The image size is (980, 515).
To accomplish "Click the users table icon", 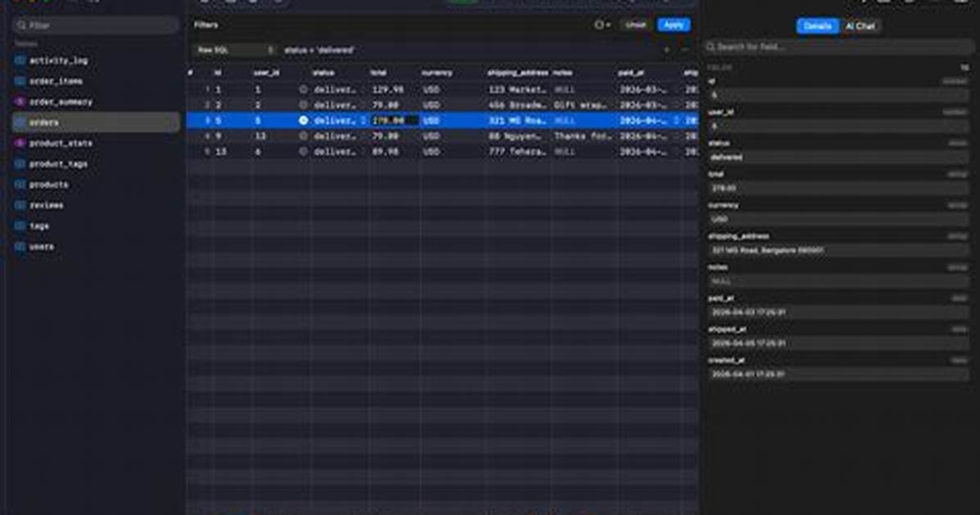I will 20,247.
